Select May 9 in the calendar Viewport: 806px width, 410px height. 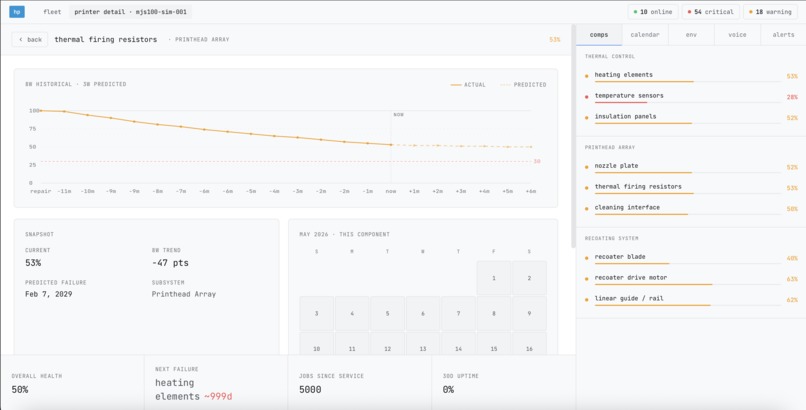(529, 313)
